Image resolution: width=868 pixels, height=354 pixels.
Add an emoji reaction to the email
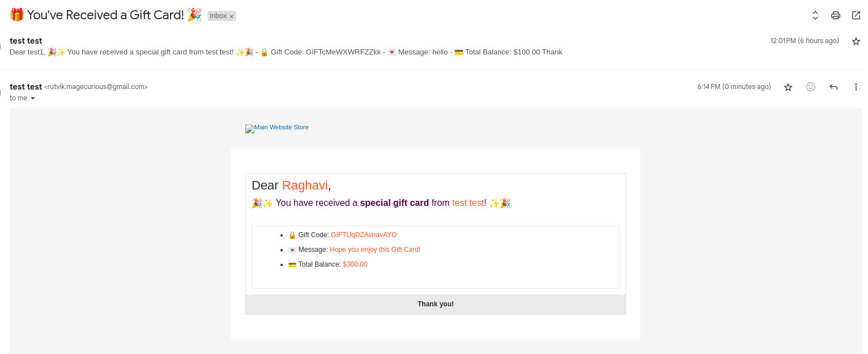810,87
